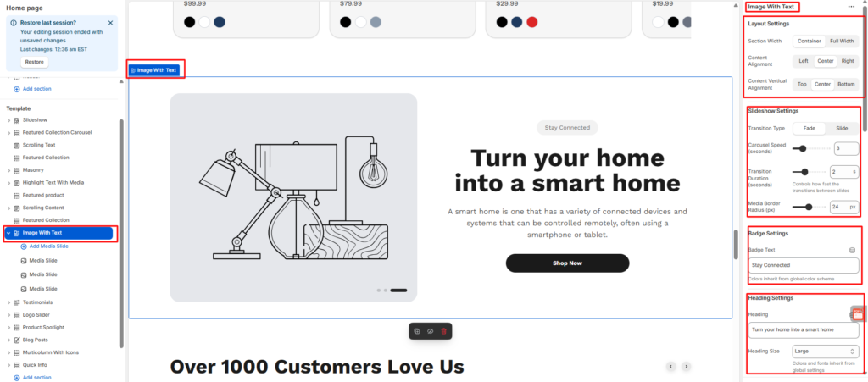Open the Heading Size dropdown

(825, 352)
